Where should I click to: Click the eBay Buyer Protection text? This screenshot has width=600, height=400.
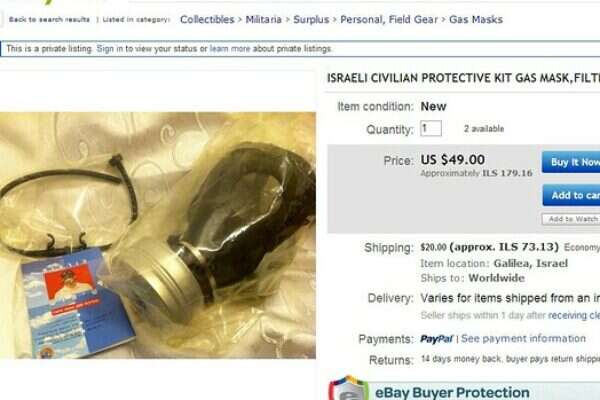pos(452,393)
